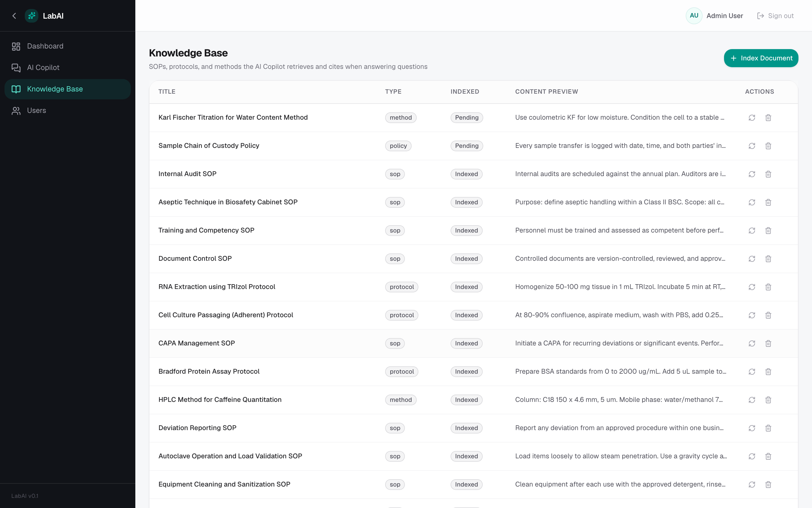Reindex HPLC Method for Caffeine Quantitation
Viewport: 812px width, 508px height.
coord(752,400)
